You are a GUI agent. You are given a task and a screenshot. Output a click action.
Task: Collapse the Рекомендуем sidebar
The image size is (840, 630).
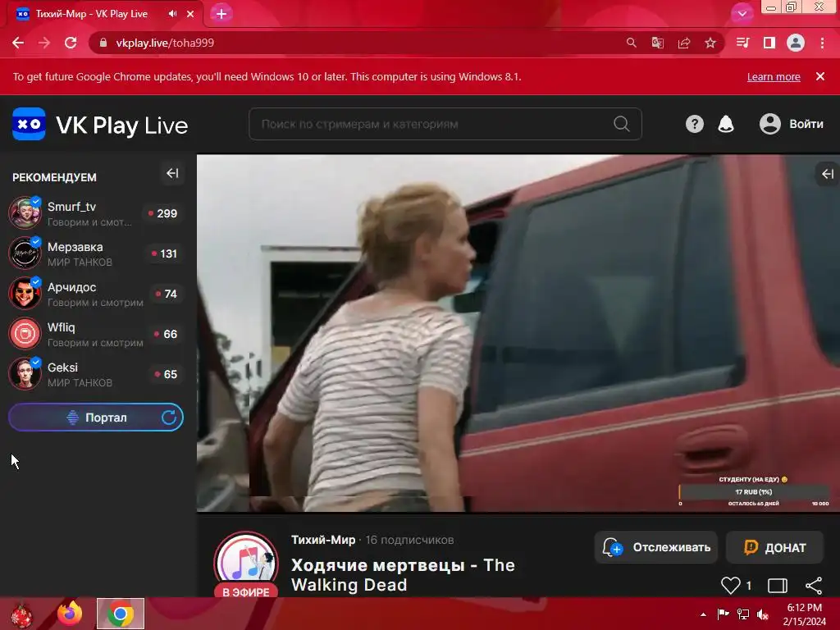pyautogui.click(x=172, y=174)
